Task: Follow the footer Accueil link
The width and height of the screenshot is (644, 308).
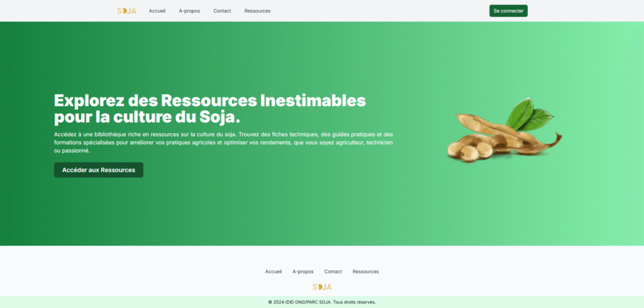Action: (274, 272)
